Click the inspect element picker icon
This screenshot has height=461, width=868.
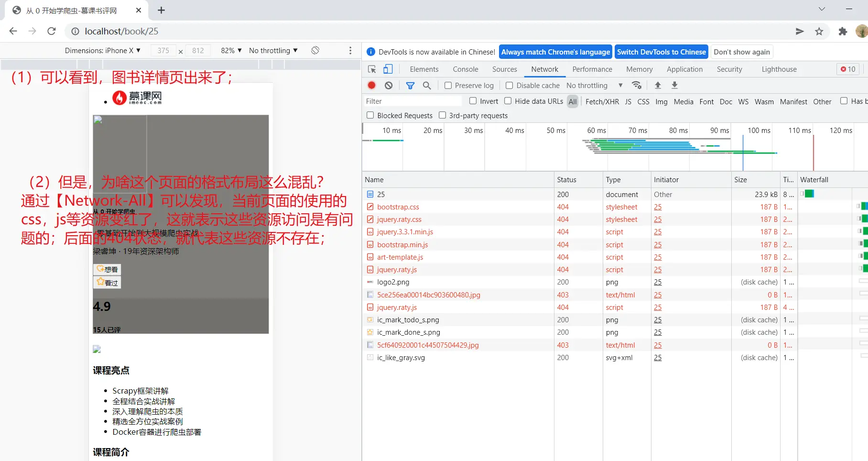click(372, 69)
